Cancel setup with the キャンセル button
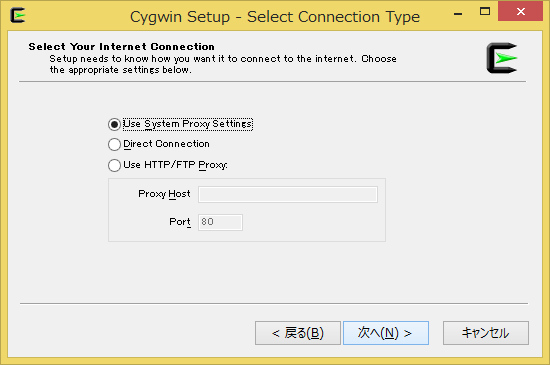This screenshot has height=365, width=550. point(486,333)
